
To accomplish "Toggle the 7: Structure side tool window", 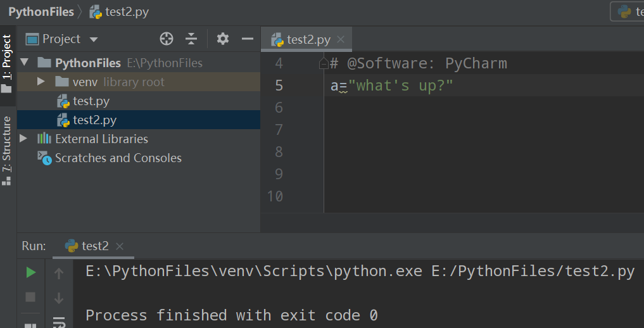I will [x=7, y=151].
